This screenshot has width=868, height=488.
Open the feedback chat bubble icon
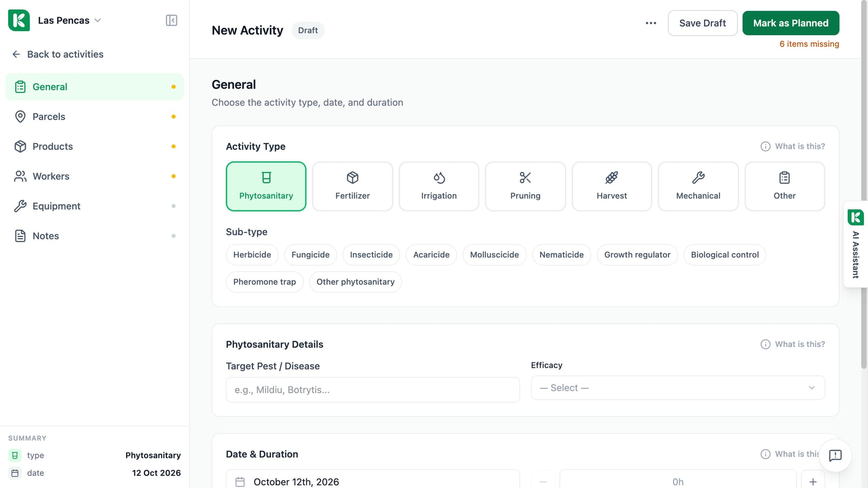pos(835,455)
